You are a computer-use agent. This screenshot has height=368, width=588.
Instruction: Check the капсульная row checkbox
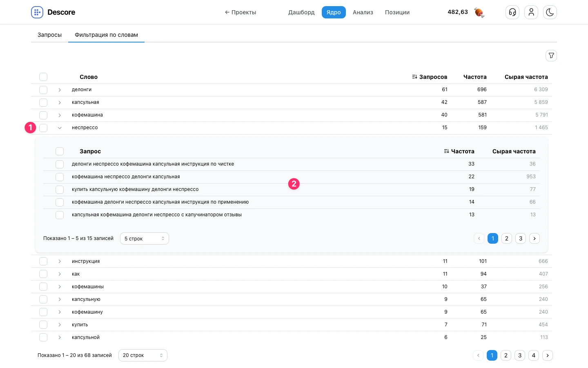click(43, 103)
